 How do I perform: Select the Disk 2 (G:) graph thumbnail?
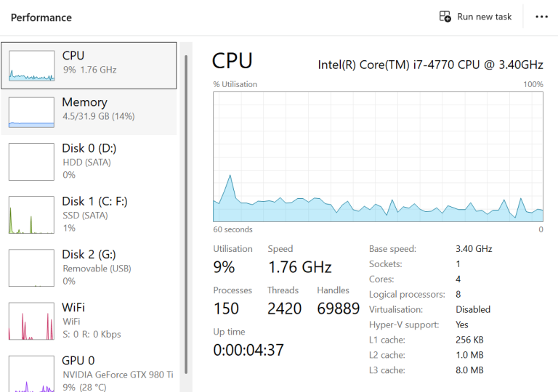31,267
